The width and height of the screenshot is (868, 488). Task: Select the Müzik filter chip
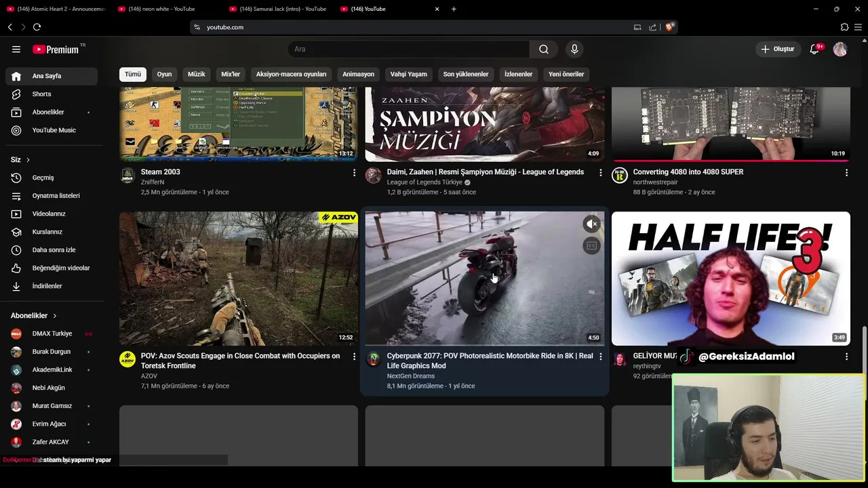point(197,74)
